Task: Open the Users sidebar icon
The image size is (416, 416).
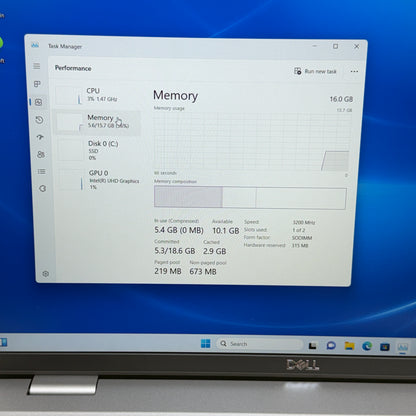Action: point(41,154)
